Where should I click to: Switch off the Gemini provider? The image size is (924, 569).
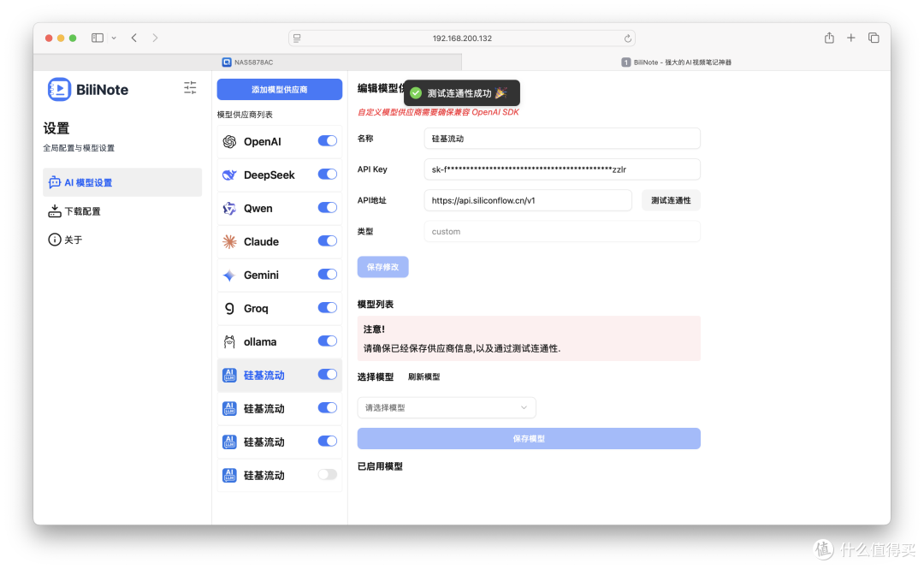point(327,274)
